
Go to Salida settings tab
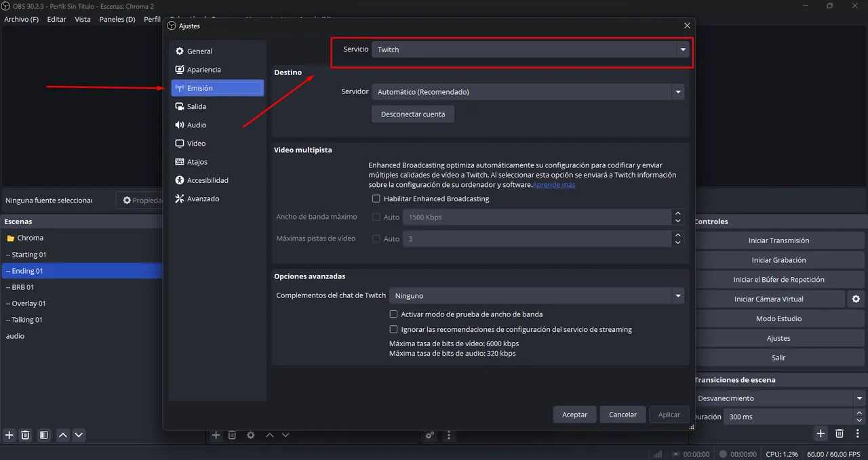click(x=217, y=106)
